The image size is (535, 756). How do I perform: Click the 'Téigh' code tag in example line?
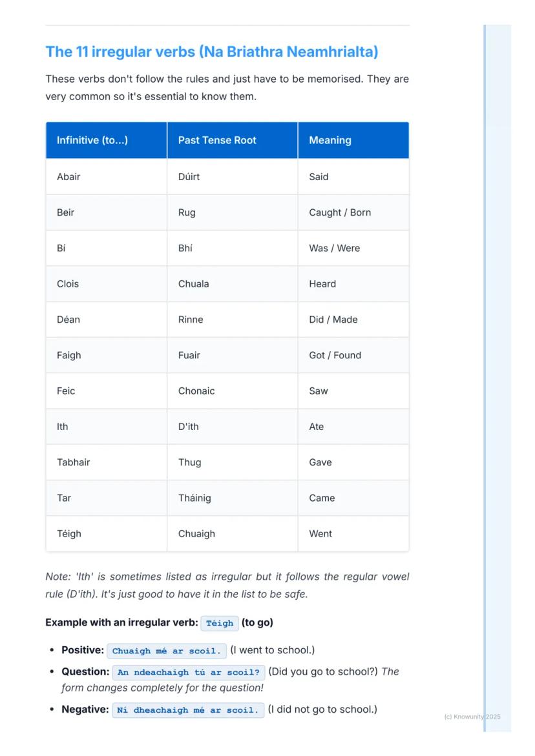[x=220, y=624]
